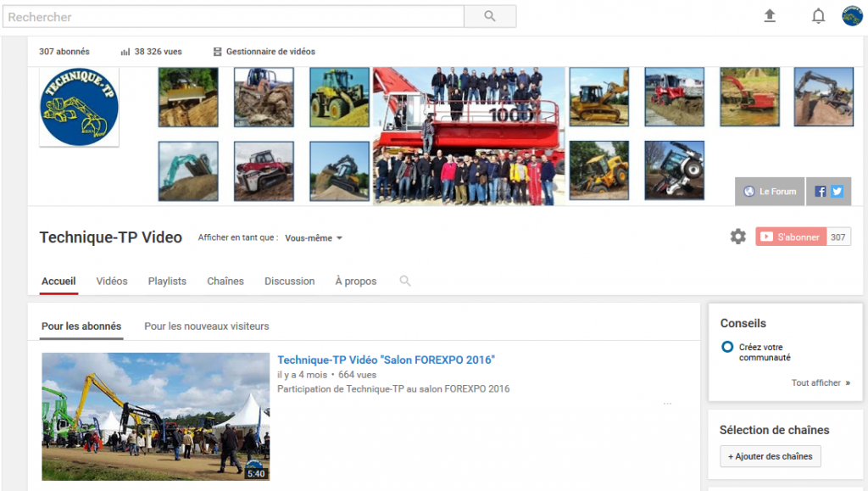The image size is (868, 491).
Task: Click the il y a 4 mois text
Action: (x=303, y=375)
